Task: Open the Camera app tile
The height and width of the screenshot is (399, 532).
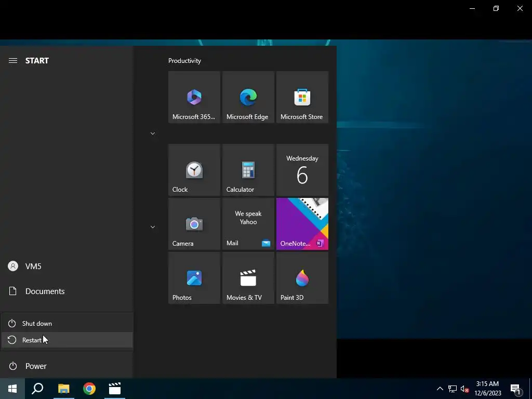Action: click(194, 224)
